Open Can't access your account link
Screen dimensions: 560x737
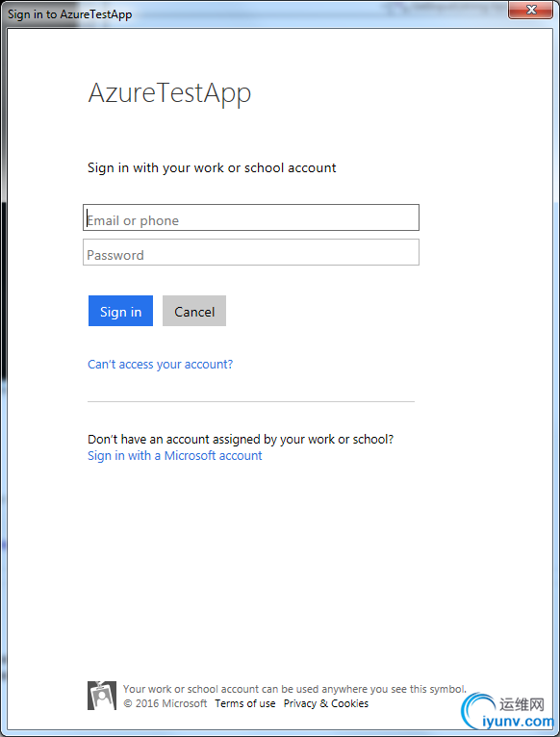(x=161, y=365)
